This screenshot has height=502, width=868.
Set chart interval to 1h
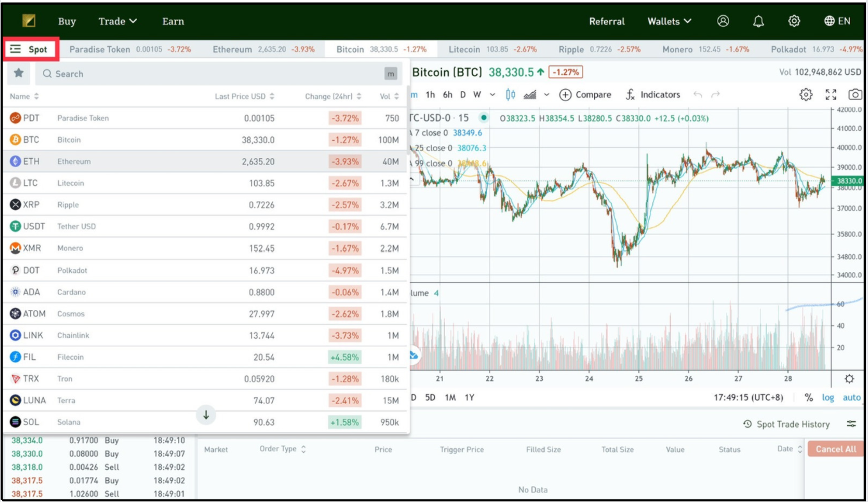tap(430, 95)
